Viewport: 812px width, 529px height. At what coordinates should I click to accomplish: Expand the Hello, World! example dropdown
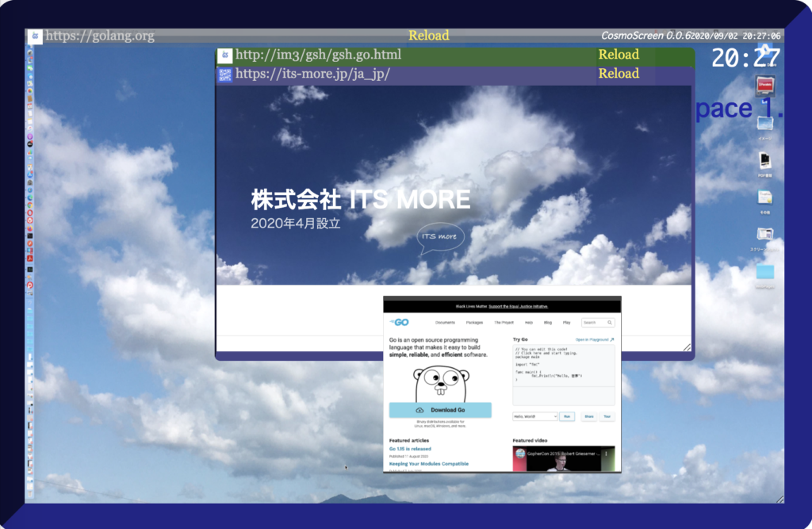tap(535, 416)
